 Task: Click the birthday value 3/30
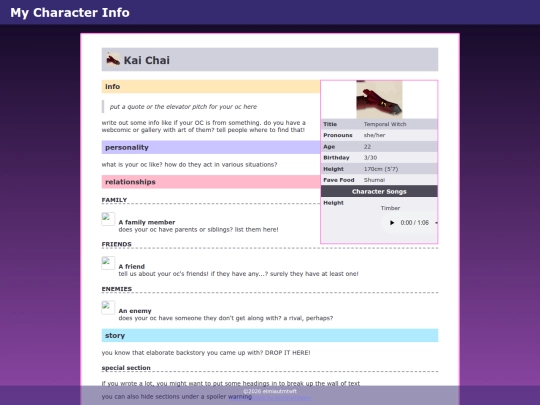371,158
